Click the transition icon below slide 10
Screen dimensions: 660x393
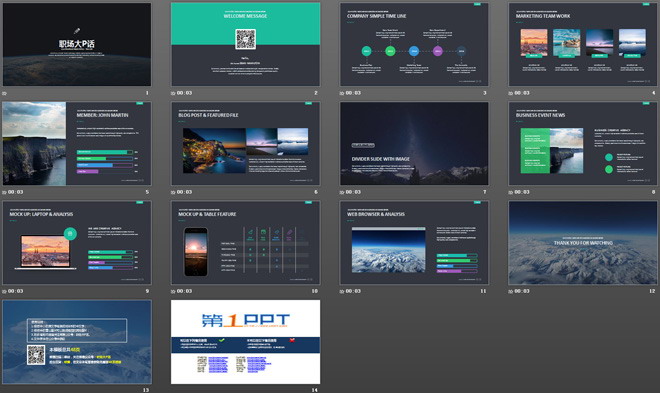[173, 292]
